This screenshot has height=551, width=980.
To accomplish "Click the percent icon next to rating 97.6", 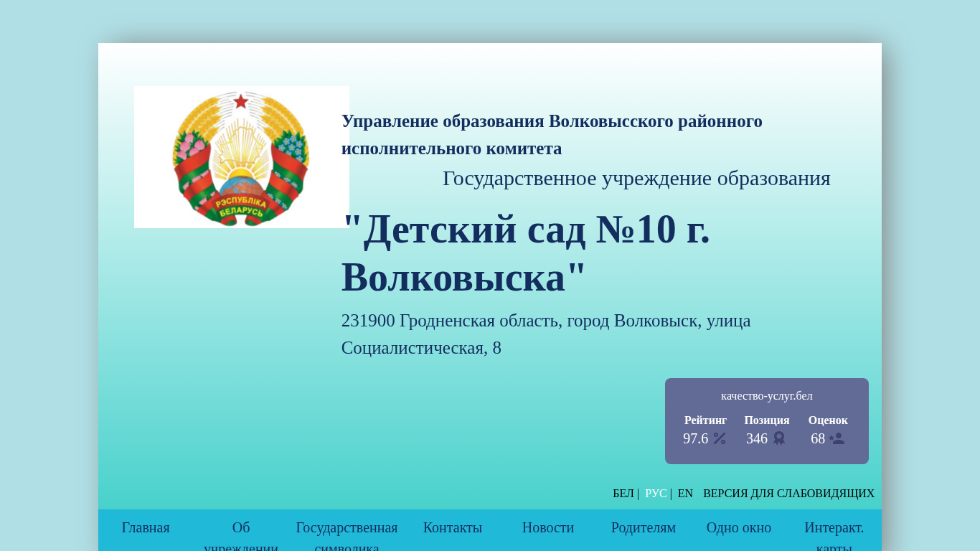I will (720, 438).
